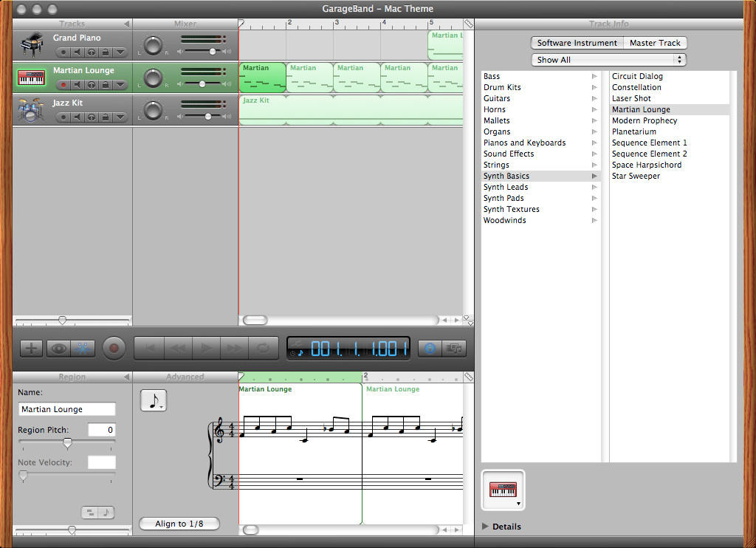This screenshot has height=548, width=756.
Task: Click the Grand Piano instrument icon
Action: tap(32, 45)
